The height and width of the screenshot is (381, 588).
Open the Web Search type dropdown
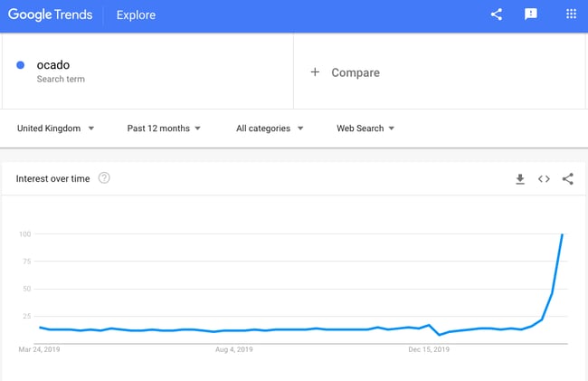(x=365, y=129)
